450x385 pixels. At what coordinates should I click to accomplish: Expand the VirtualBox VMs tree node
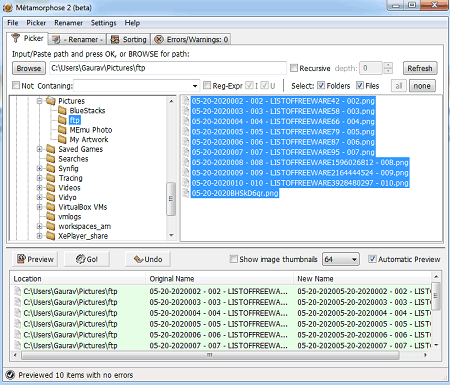[39, 207]
